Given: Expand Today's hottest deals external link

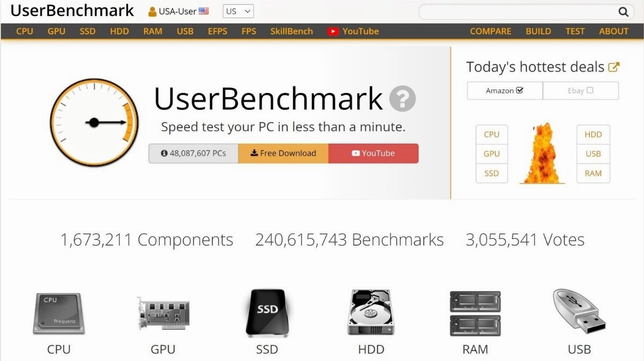Looking at the screenshot, I should tap(614, 66).
